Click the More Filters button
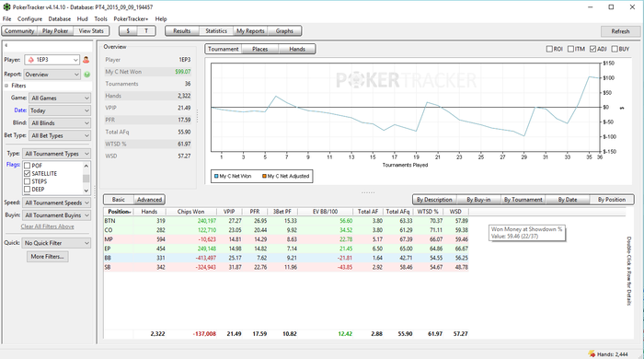The width and height of the screenshot is (644, 359). (48, 257)
